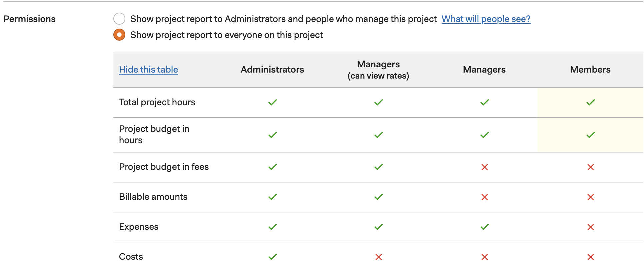This screenshot has width=644, height=269.
Task: Click the Administrators column header
Action: point(272,70)
